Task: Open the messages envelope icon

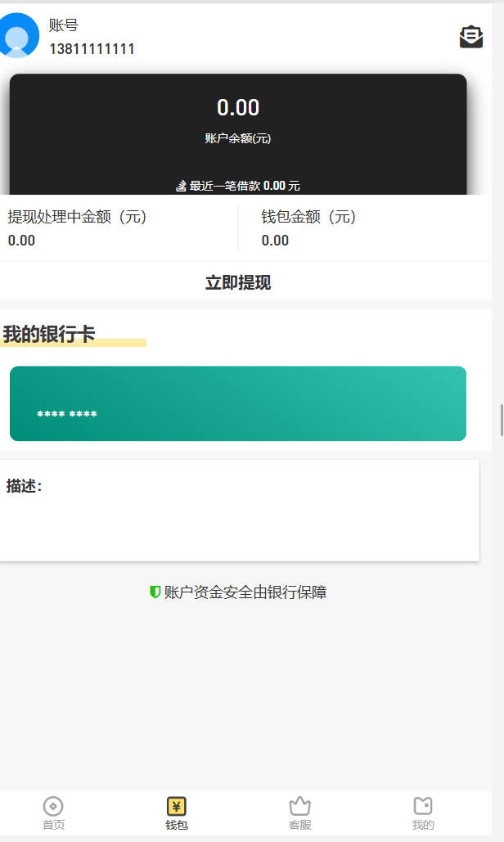Action: [470, 37]
